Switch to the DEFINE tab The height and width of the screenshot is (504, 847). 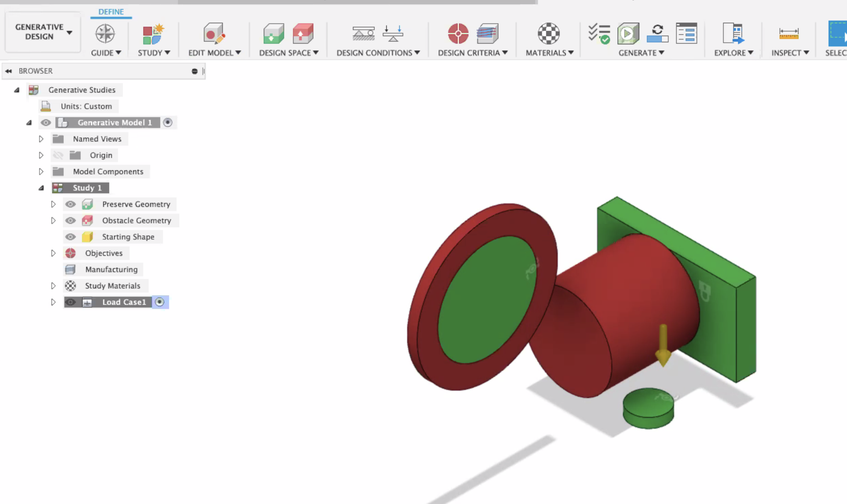click(x=111, y=12)
